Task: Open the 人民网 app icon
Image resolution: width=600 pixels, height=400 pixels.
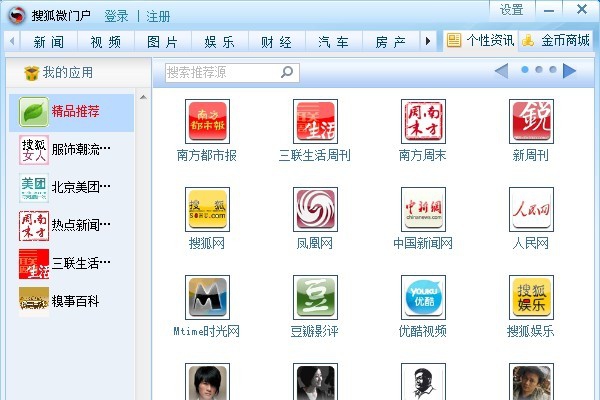Action: pyautogui.click(x=531, y=209)
